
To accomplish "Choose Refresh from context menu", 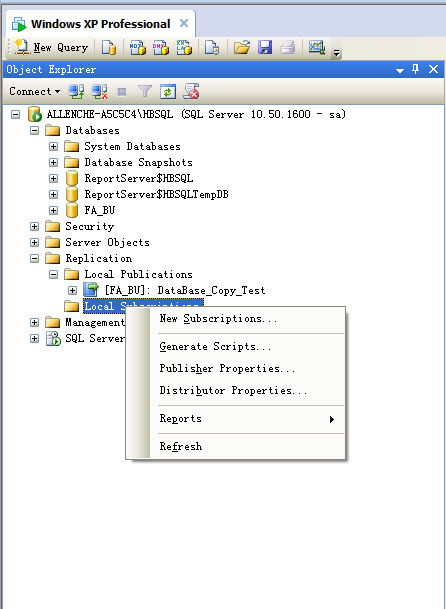I will pos(235,447).
